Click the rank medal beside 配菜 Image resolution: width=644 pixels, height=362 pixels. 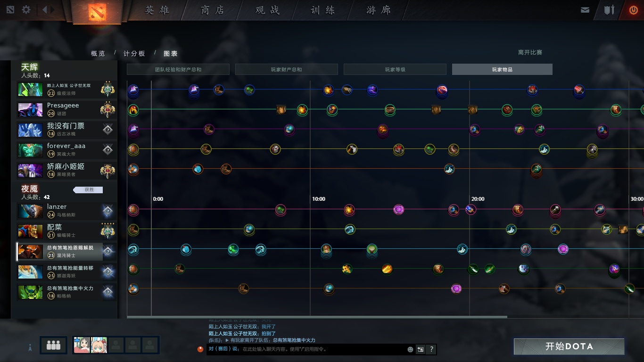(x=108, y=231)
